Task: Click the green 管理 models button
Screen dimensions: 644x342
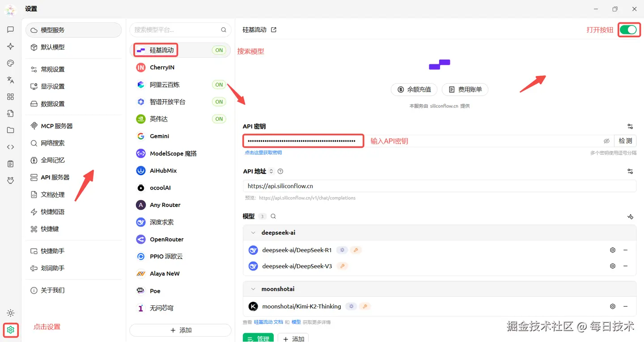Action: (258, 338)
